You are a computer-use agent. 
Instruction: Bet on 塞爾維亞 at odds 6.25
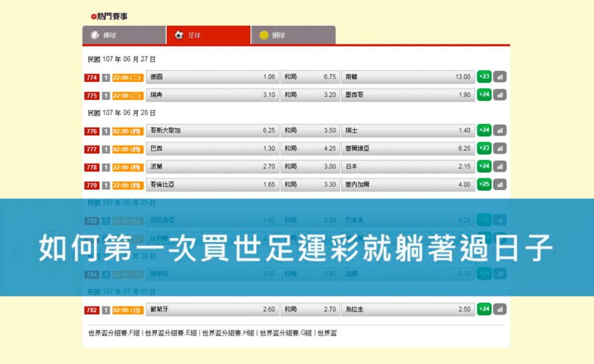click(408, 149)
